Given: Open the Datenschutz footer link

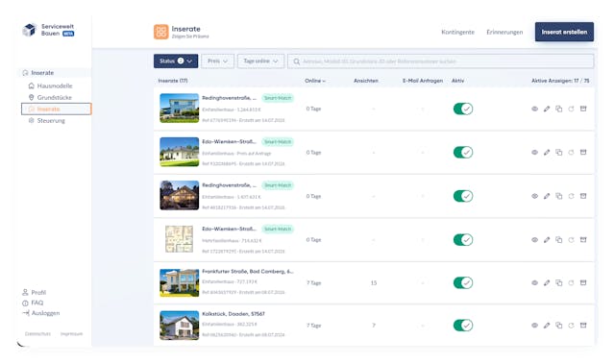Looking at the screenshot, I should click(x=38, y=334).
